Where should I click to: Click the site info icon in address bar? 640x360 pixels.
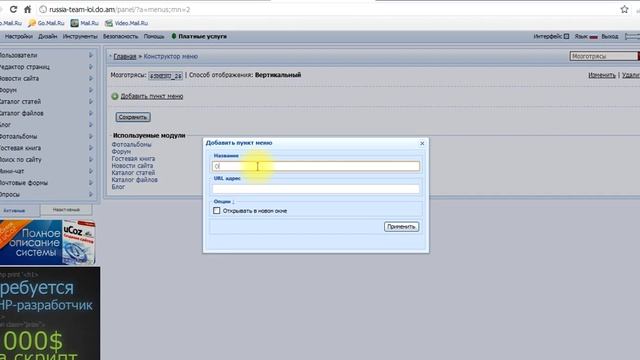coord(43,9)
